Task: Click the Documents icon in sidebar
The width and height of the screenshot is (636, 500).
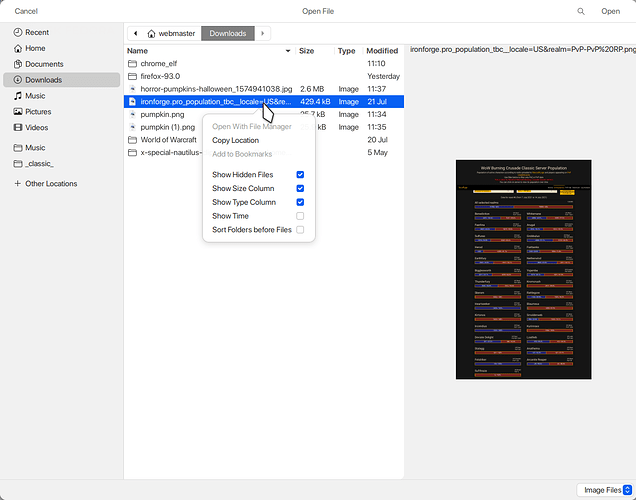Action: [17, 64]
